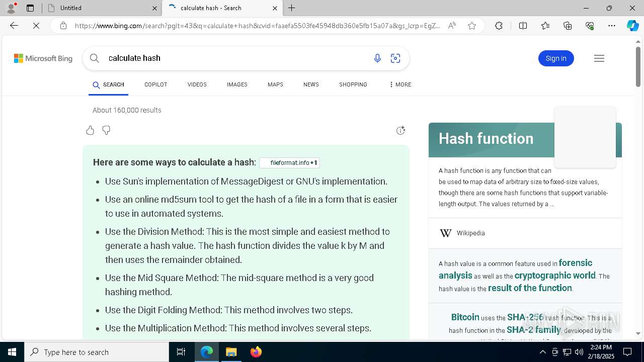
Task: Switch to COPILOT tab
Action: tap(155, 84)
